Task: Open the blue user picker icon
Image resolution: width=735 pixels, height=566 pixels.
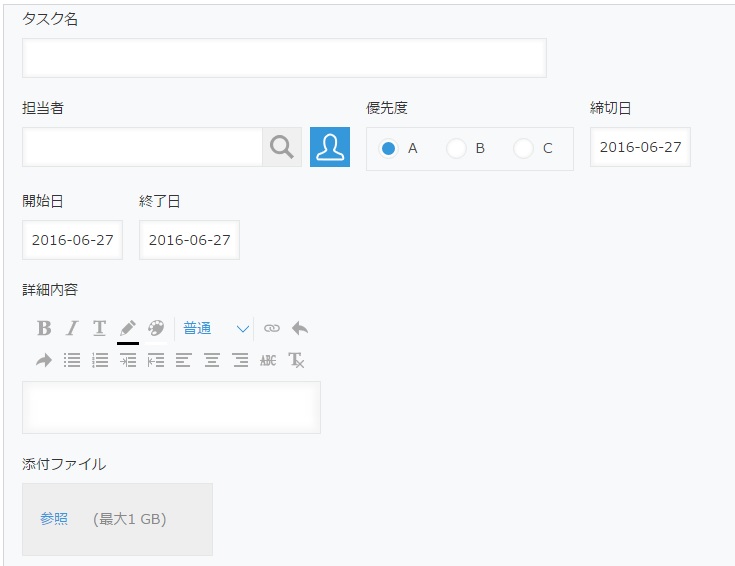Action: pos(330,147)
